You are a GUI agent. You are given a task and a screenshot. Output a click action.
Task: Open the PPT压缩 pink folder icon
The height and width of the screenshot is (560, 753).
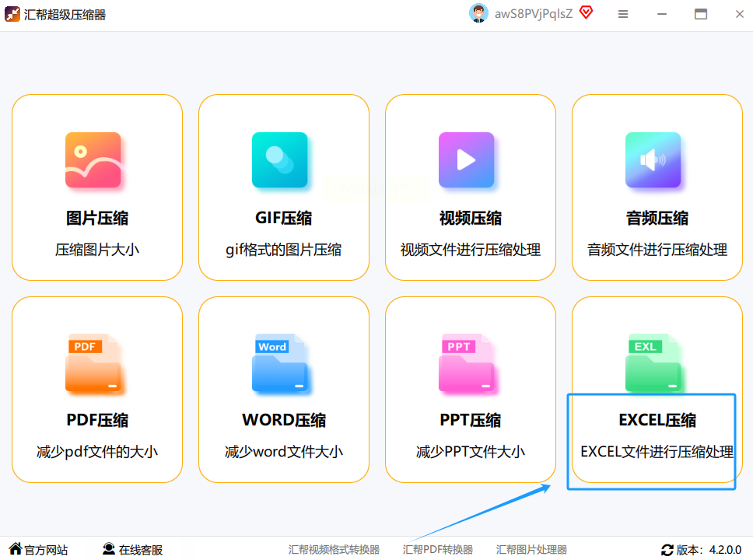[466, 363]
